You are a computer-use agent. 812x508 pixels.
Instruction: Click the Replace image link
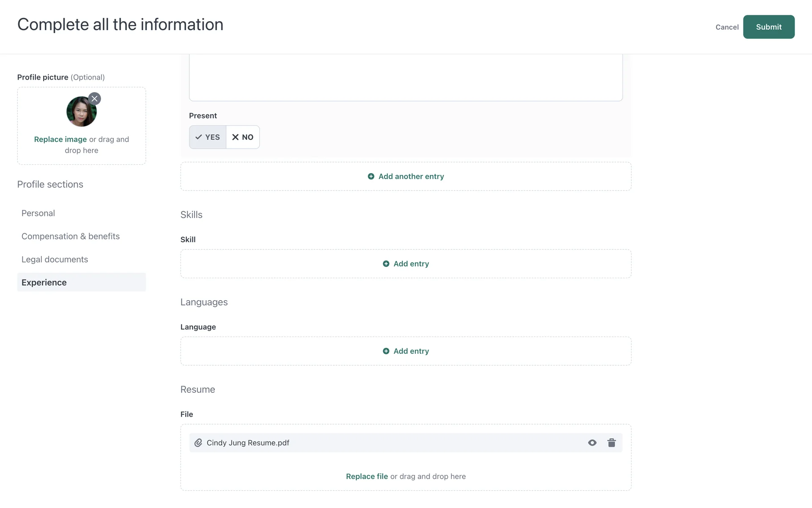[x=60, y=139]
